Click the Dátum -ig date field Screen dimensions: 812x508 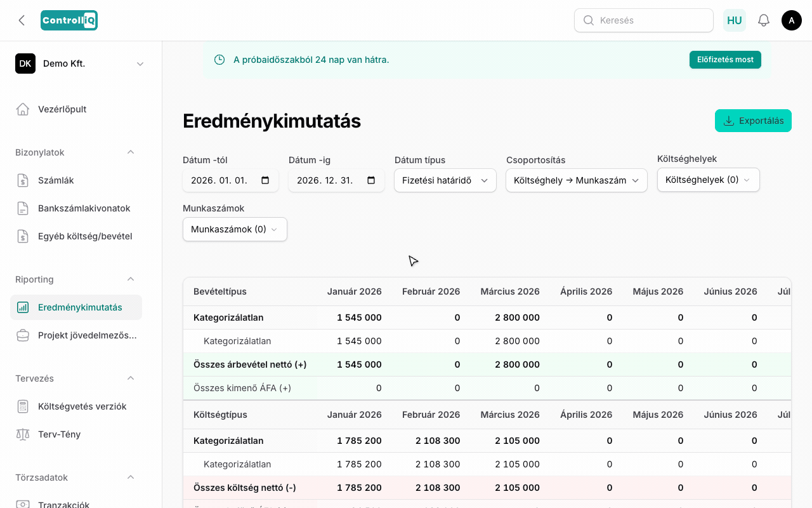(x=336, y=180)
